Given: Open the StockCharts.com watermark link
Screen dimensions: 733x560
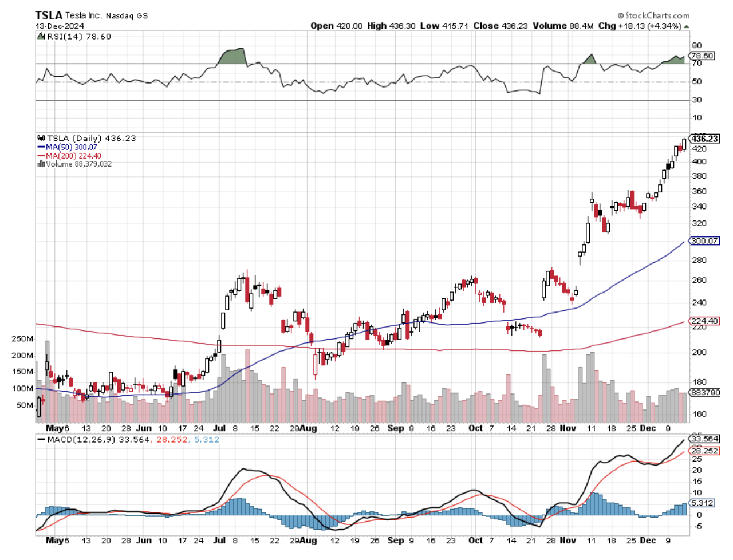Looking at the screenshot, I should pyautogui.click(x=657, y=16).
